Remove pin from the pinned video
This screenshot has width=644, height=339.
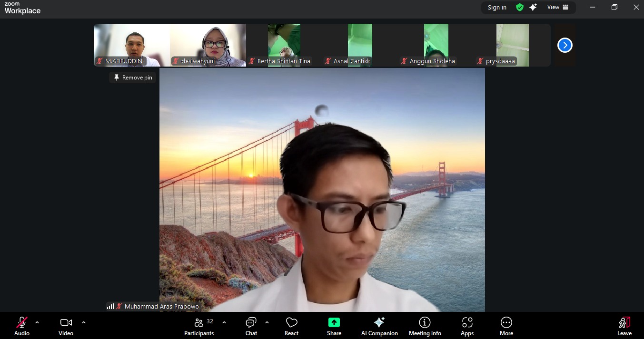point(133,77)
